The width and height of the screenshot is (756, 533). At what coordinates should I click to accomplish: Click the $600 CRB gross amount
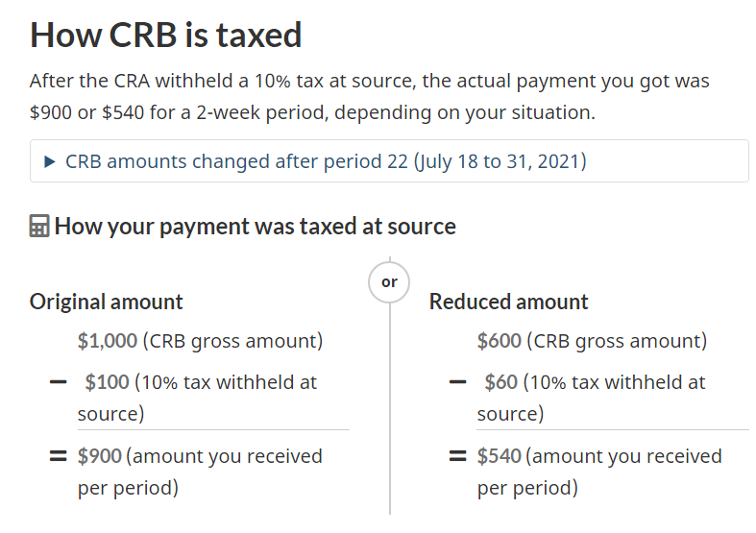click(499, 341)
